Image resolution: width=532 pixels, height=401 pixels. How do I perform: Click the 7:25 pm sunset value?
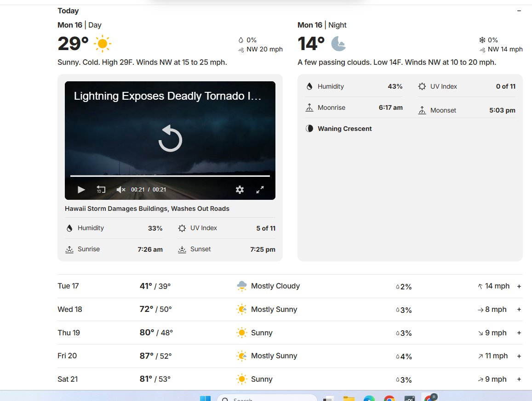click(263, 249)
